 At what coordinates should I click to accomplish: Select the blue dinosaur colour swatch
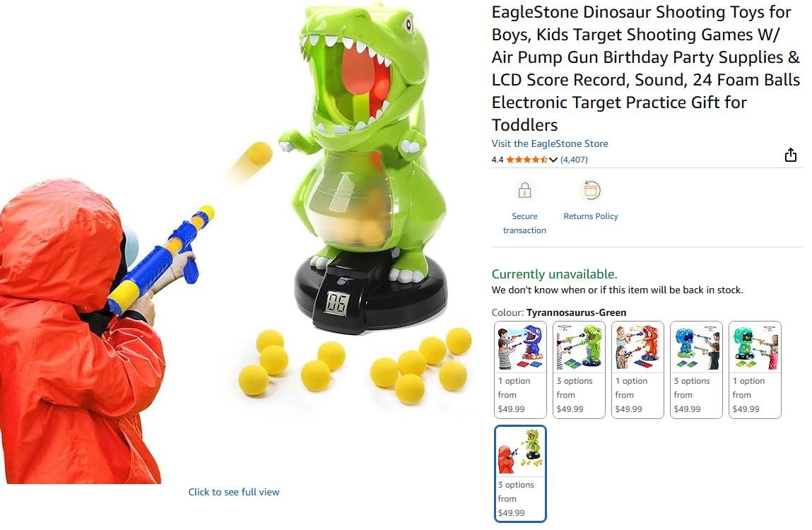pos(520,370)
